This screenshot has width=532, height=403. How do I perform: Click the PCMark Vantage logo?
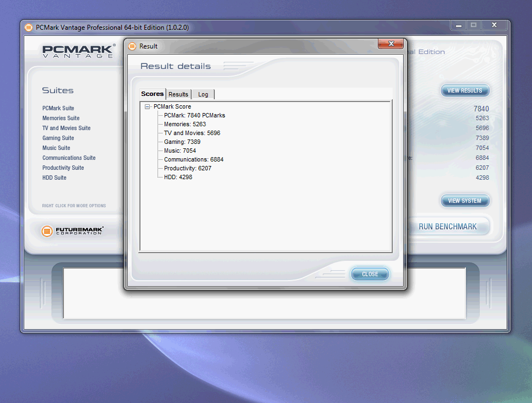click(x=79, y=51)
